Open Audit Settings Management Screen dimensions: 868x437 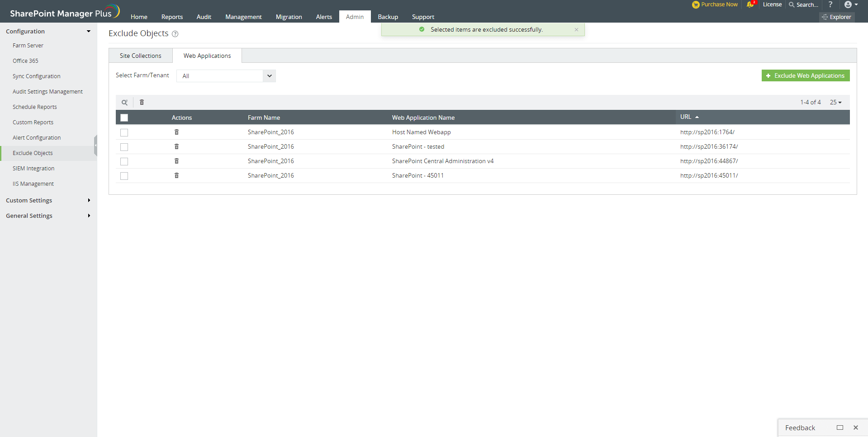(x=47, y=92)
